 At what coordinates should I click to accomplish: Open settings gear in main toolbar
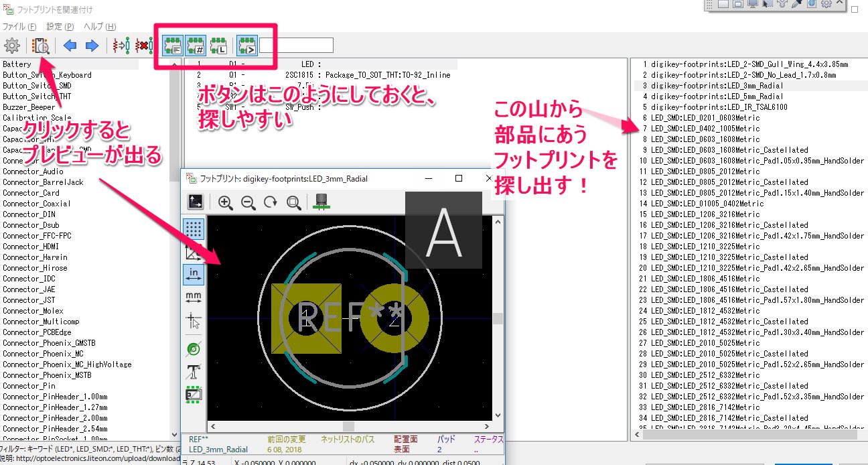pyautogui.click(x=11, y=46)
